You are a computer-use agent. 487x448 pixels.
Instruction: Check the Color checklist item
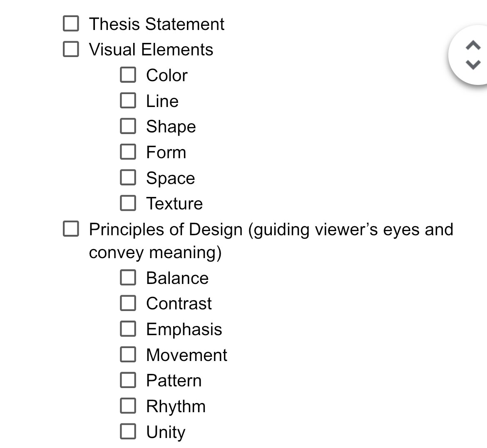pos(128,75)
